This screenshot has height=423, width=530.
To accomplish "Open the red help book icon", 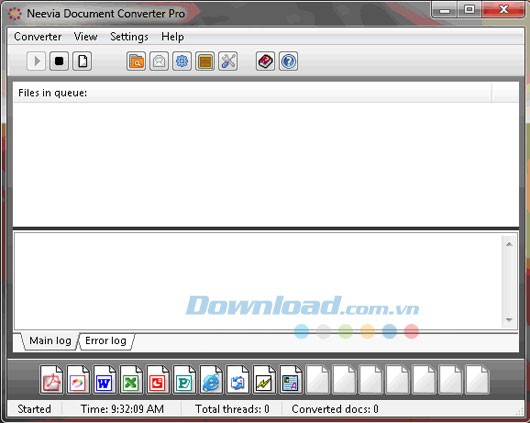I will (265, 61).
